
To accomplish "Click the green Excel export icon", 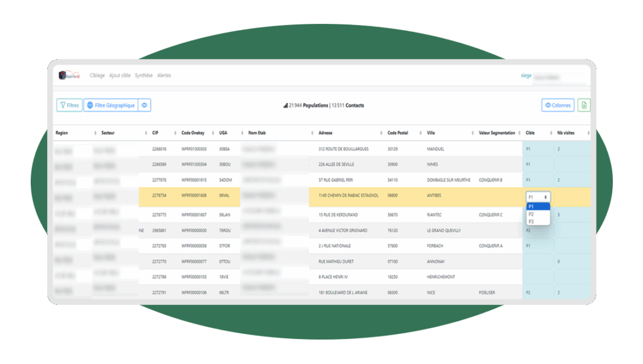I will click(x=584, y=105).
